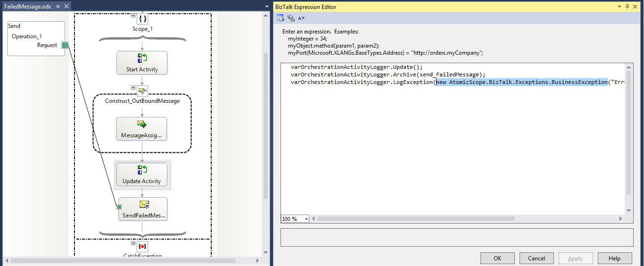644x266 pixels.
Task: Click the Request label in Send port
Action: coord(47,45)
